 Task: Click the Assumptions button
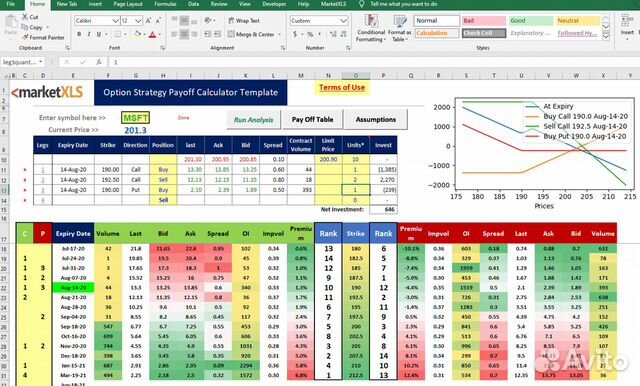click(x=376, y=120)
